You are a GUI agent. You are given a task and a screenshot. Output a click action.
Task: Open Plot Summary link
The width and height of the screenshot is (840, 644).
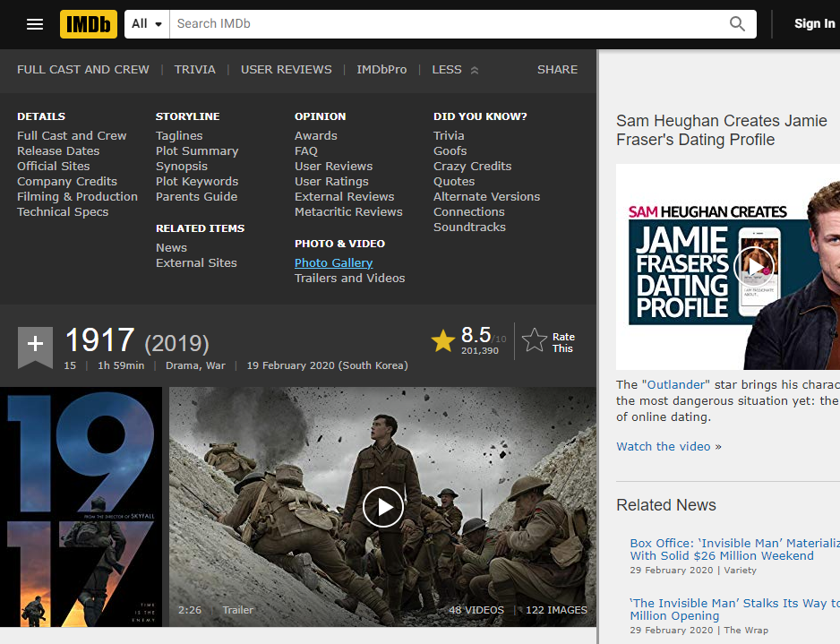tap(197, 151)
